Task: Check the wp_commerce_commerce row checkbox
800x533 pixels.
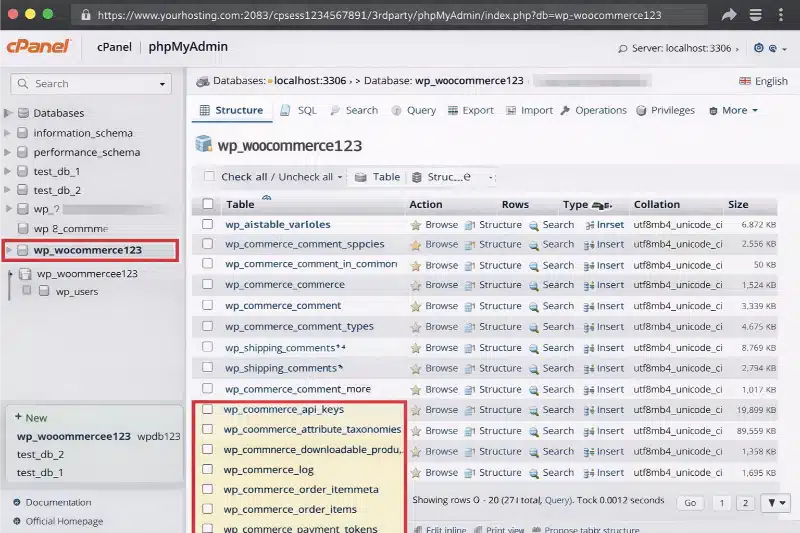Action: click(207, 284)
